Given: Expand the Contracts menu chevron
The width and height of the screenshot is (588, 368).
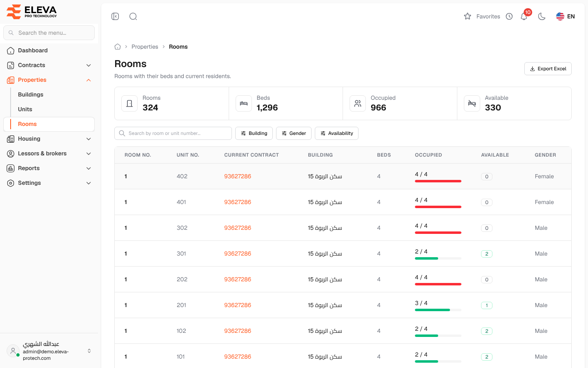Looking at the screenshot, I should click(x=89, y=65).
